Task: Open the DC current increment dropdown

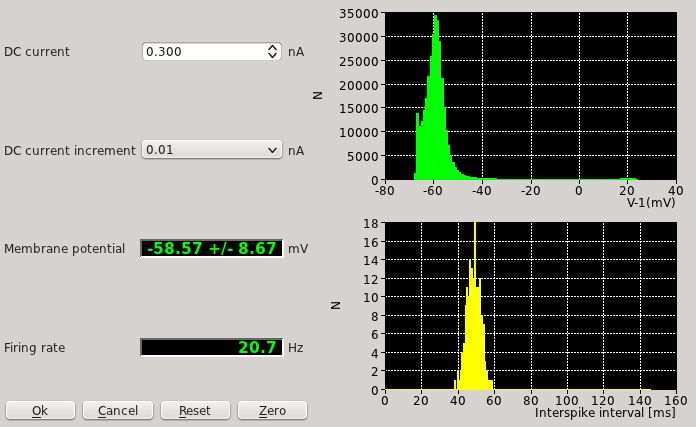Action: click(212, 150)
